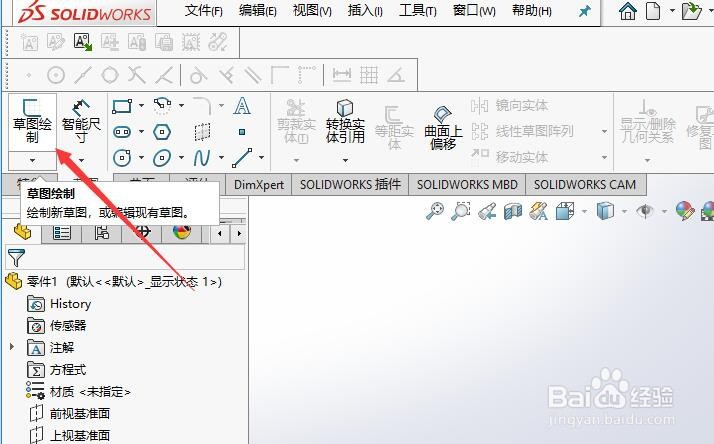Expand the 注解 tree node
Viewport: 714px width, 444px height.
[x=12, y=347]
